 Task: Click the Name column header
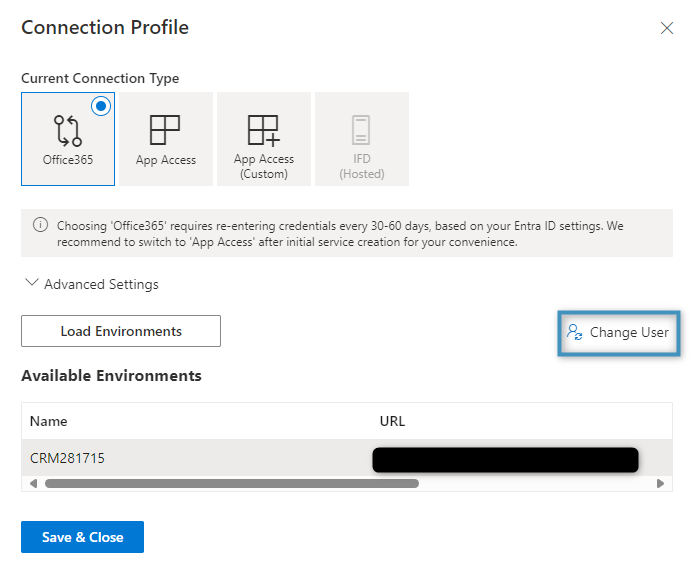tap(49, 421)
